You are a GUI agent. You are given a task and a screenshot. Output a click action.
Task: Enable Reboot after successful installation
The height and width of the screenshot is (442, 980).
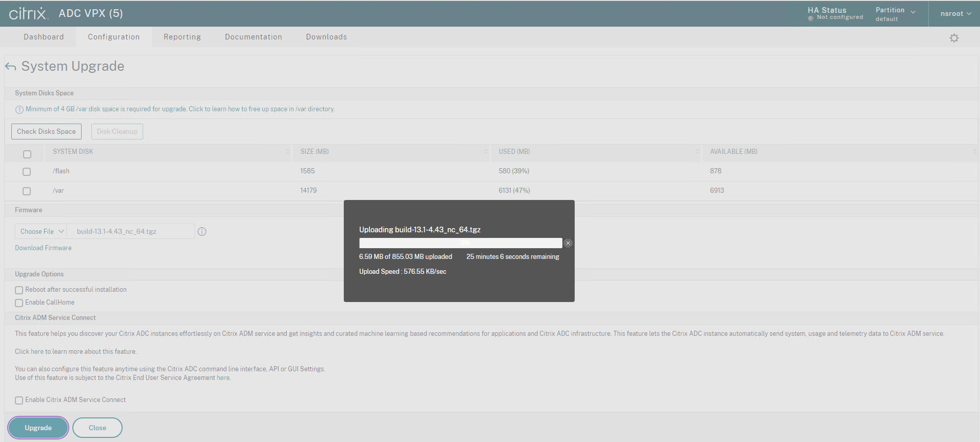tap(19, 290)
